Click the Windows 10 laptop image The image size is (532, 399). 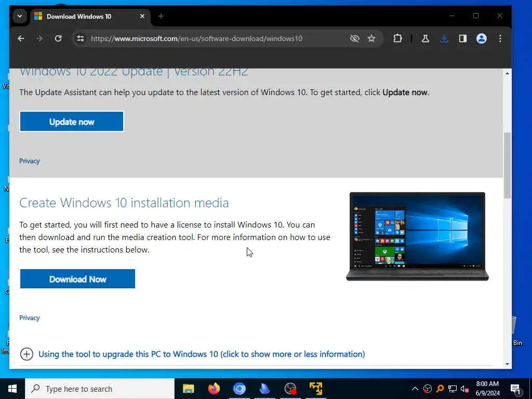click(x=417, y=236)
